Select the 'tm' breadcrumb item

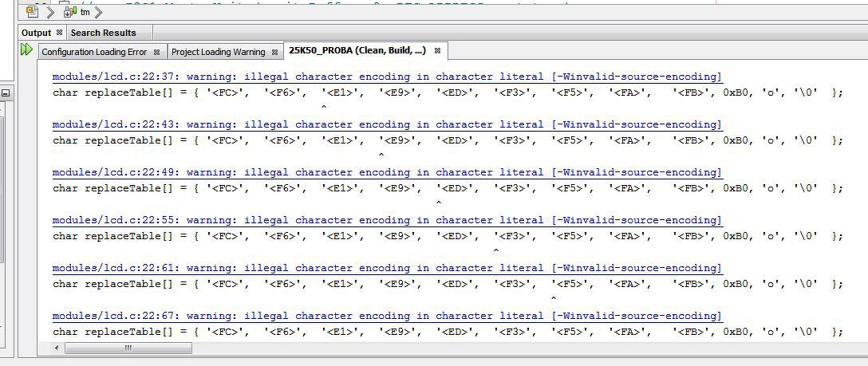(x=85, y=12)
